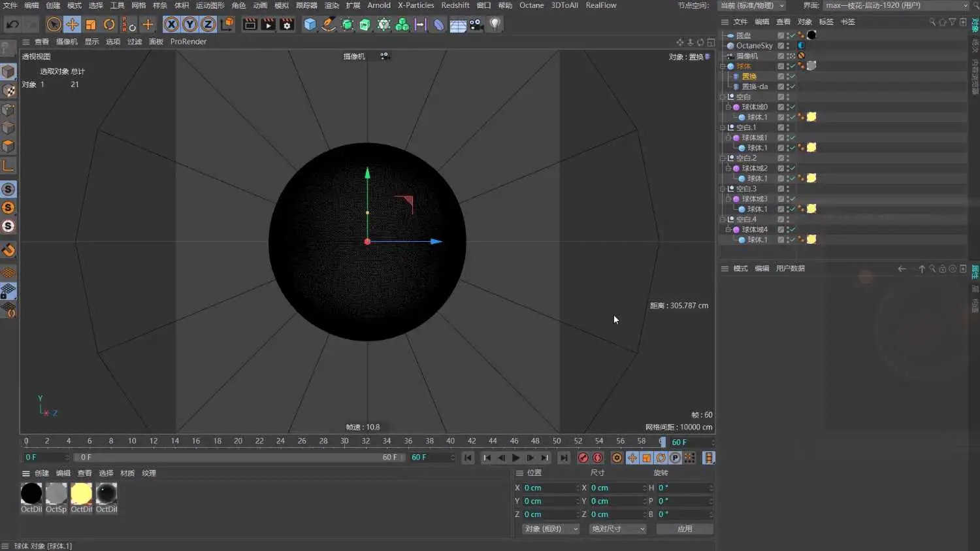
Task: Activate the Move tool
Action: pos(73,25)
